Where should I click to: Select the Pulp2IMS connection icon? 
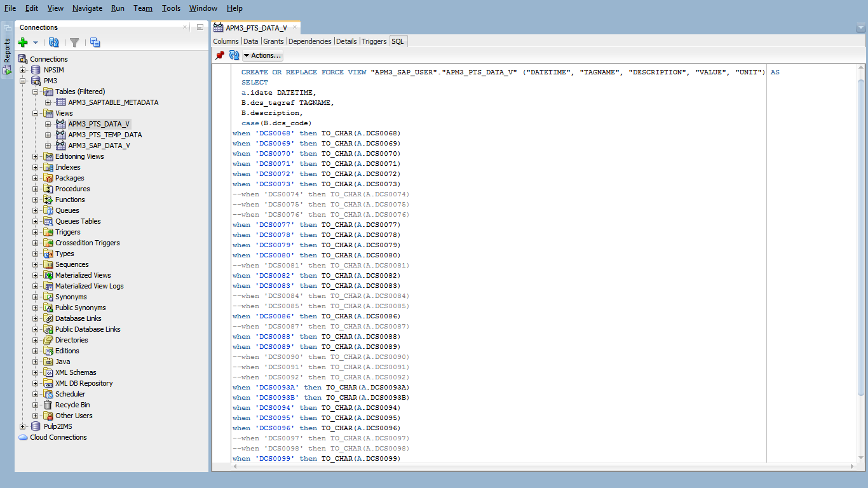coord(36,426)
